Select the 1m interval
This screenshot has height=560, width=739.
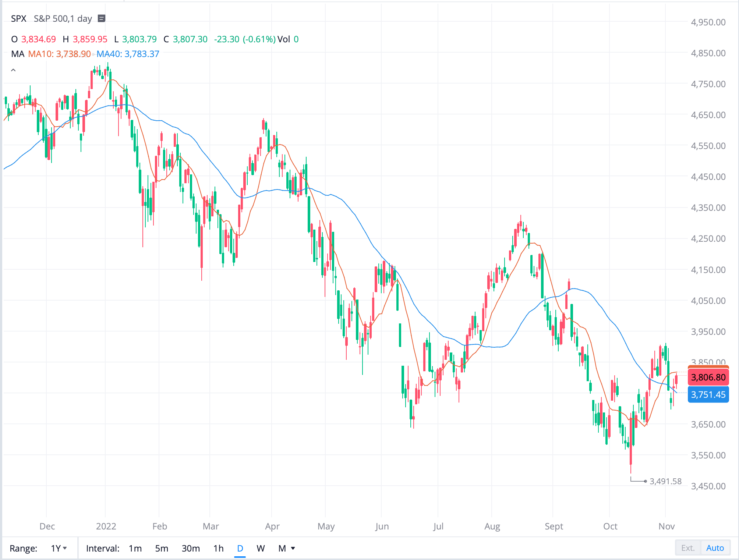(x=135, y=548)
